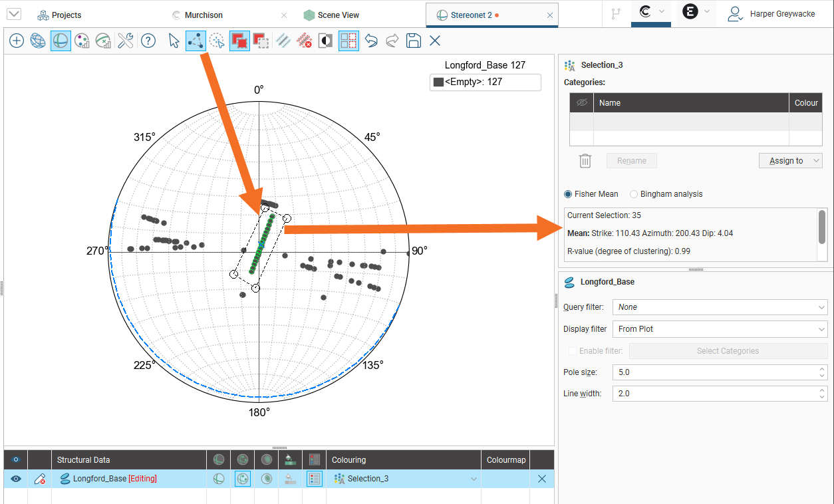Click the trash bin icon under Categories
The height and width of the screenshot is (504, 834).
(x=585, y=160)
